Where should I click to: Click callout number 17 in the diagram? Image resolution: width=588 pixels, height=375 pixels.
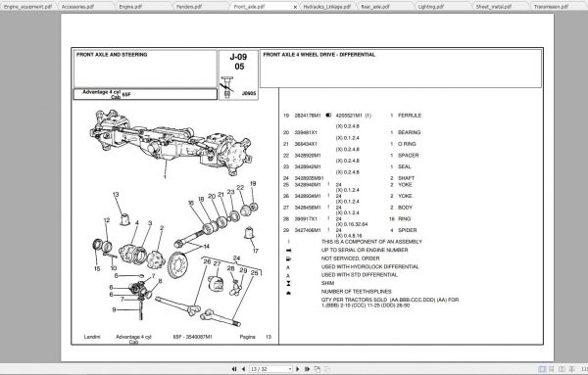tap(256, 251)
